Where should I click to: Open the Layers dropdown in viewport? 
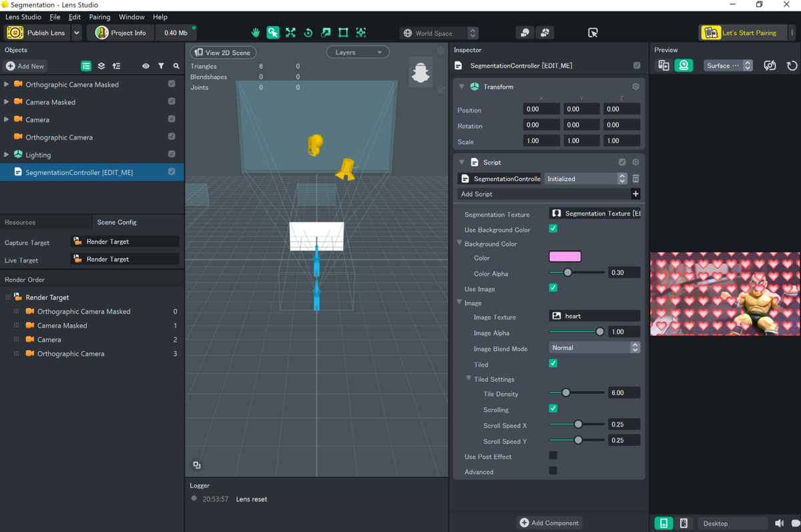point(358,52)
